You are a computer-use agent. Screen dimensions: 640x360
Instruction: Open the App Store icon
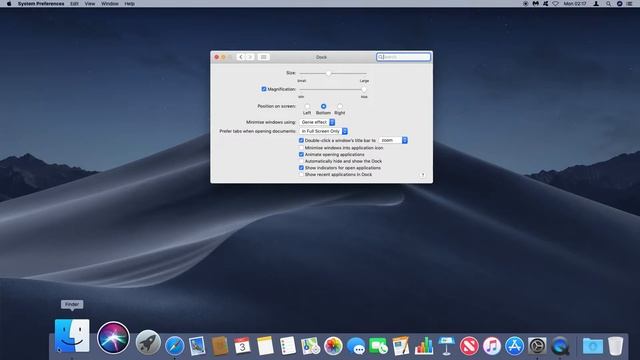point(514,346)
